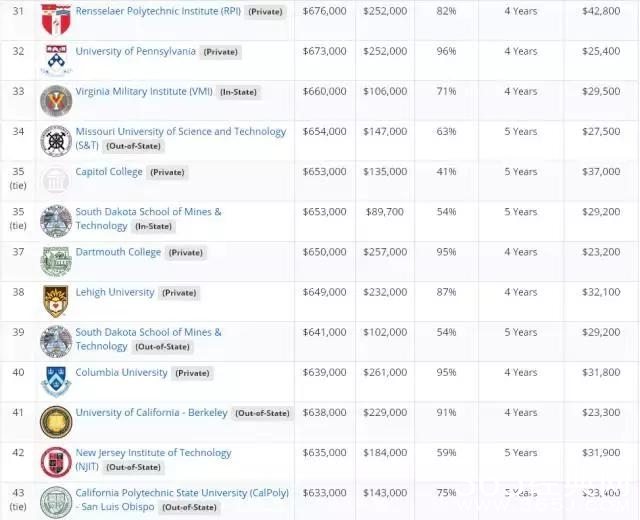Click the Virginia Military Institute logo
This screenshot has width=640, height=520.
pos(56,101)
